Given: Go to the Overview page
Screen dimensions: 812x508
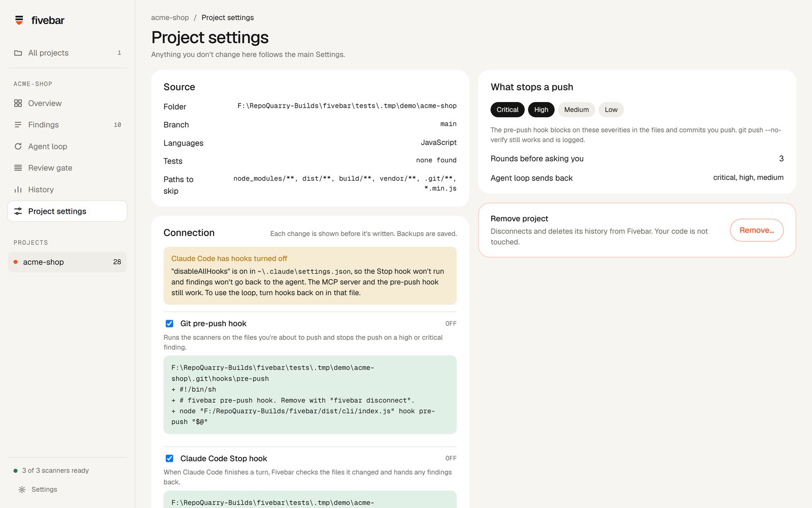Looking at the screenshot, I should (67, 104).
